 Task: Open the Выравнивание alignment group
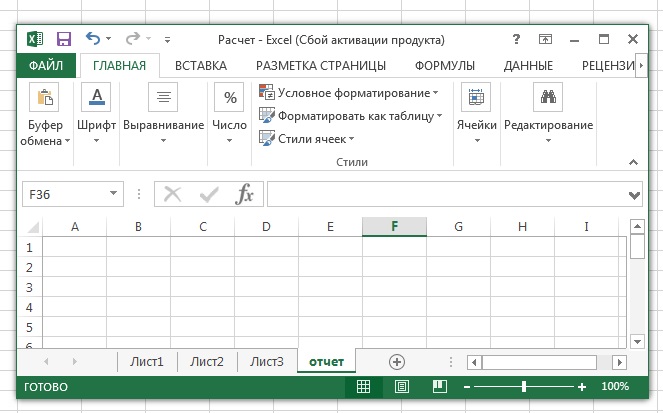click(x=163, y=118)
